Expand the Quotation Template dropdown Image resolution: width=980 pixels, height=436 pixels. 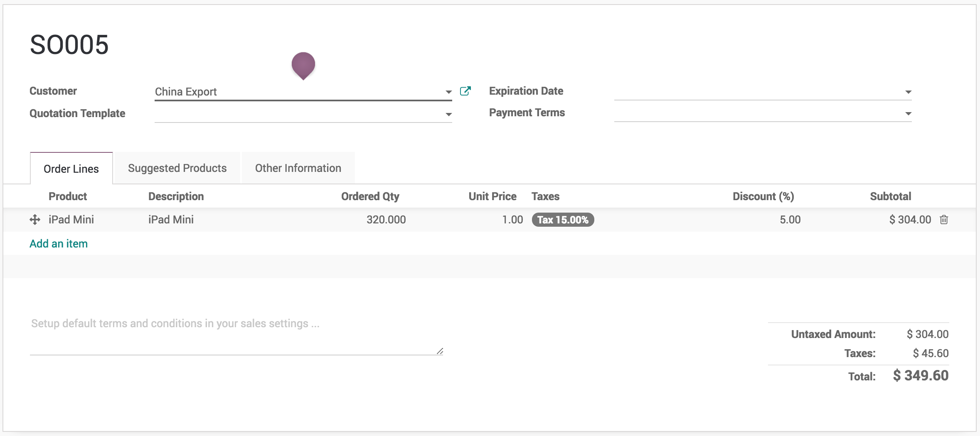click(448, 114)
